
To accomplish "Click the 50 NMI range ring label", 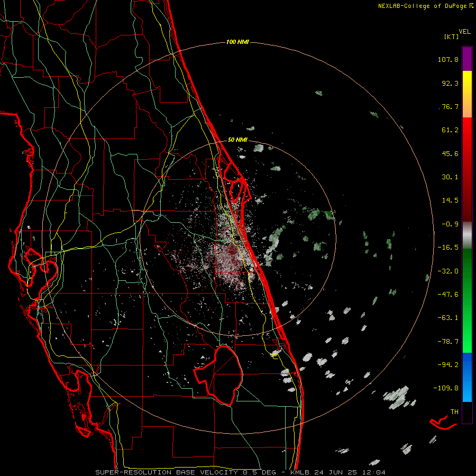I will 237,140.
